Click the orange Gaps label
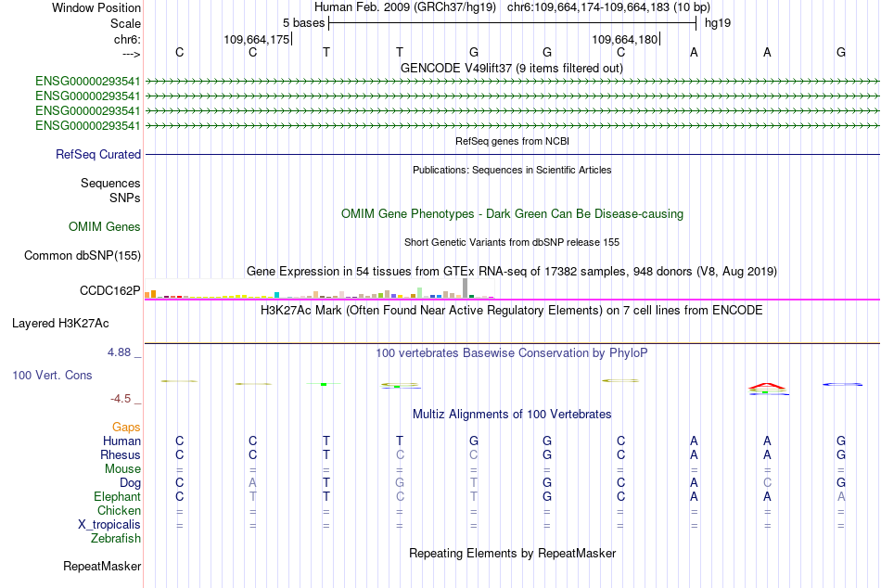This screenshot has height=588, width=881. 126,428
